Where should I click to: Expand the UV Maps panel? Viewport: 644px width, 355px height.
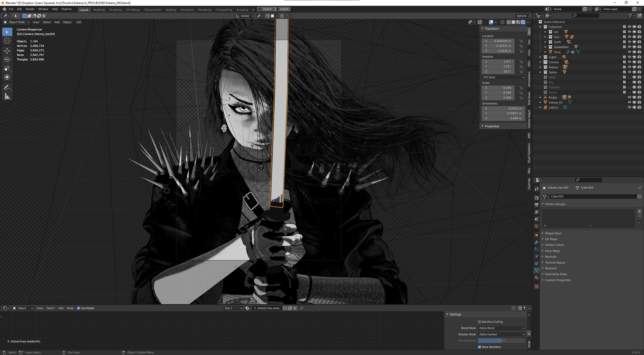[x=551, y=239]
